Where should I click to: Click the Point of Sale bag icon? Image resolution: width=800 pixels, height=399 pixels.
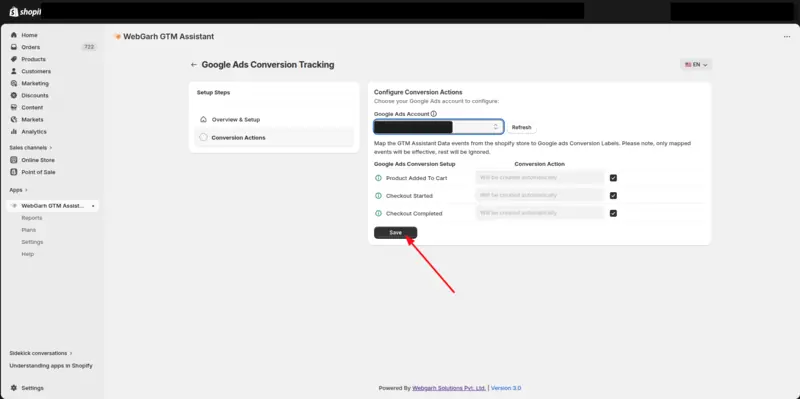(14, 172)
